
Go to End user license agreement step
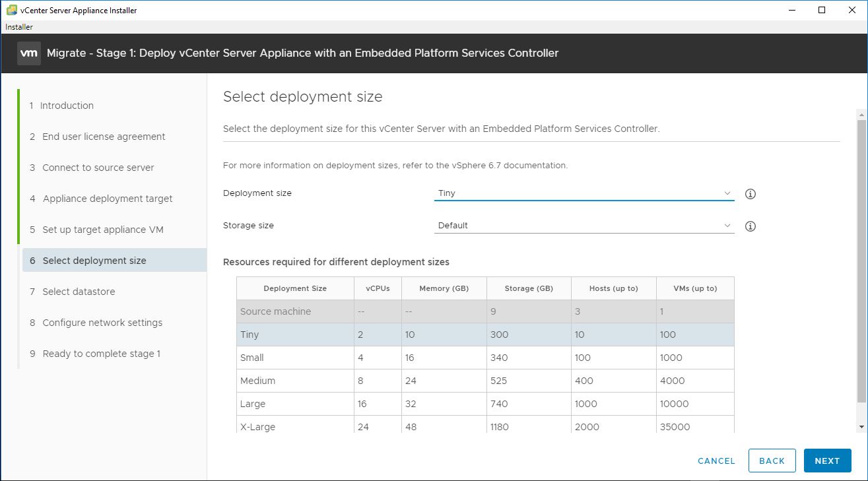[104, 137]
